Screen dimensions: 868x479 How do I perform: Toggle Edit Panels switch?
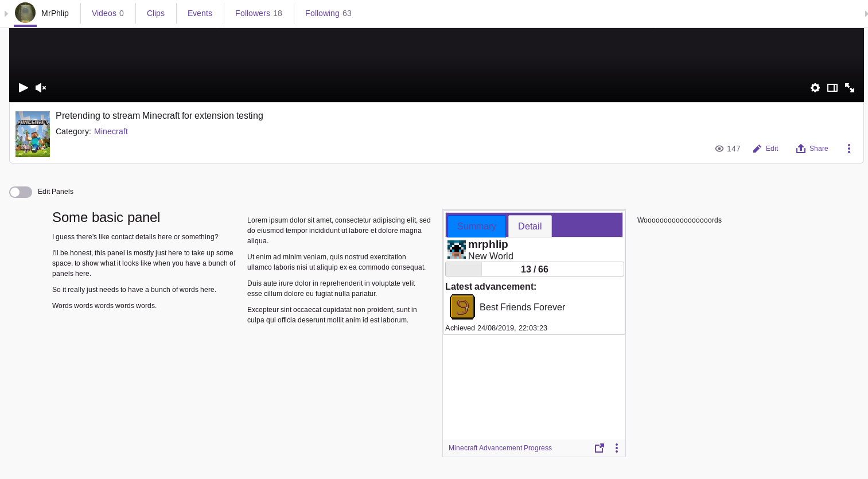tap(21, 192)
